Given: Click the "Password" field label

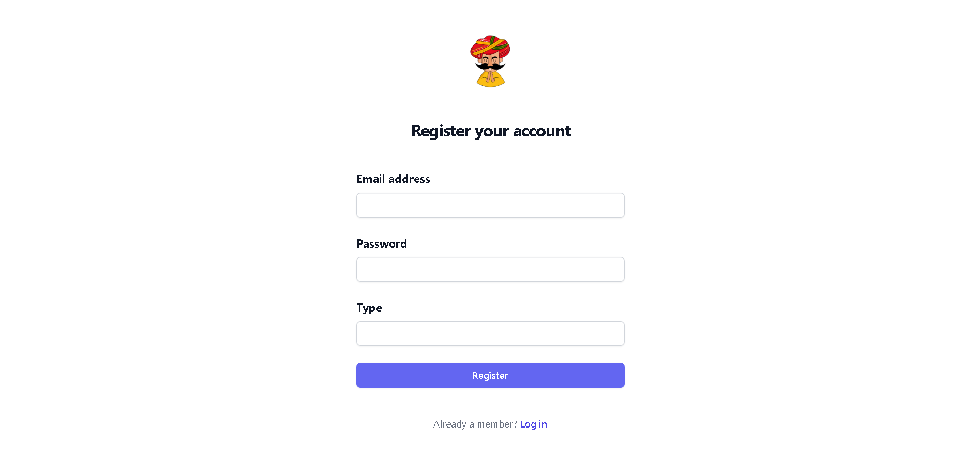Looking at the screenshot, I should click(382, 243).
